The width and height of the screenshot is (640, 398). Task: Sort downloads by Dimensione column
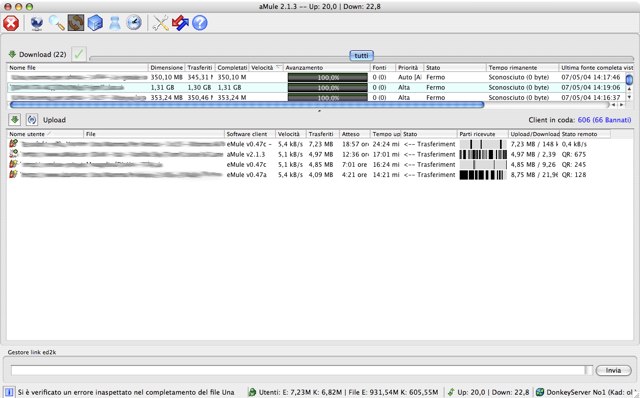tap(167, 68)
